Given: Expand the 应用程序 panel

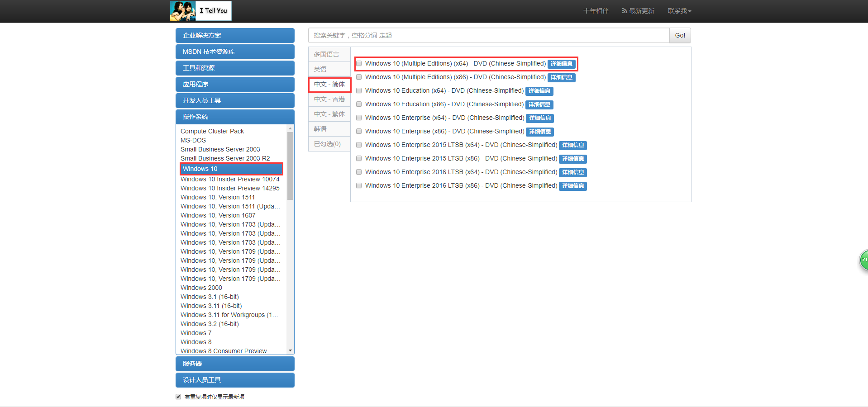Looking at the screenshot, I should pyautogui.click(x=235, y=84).
